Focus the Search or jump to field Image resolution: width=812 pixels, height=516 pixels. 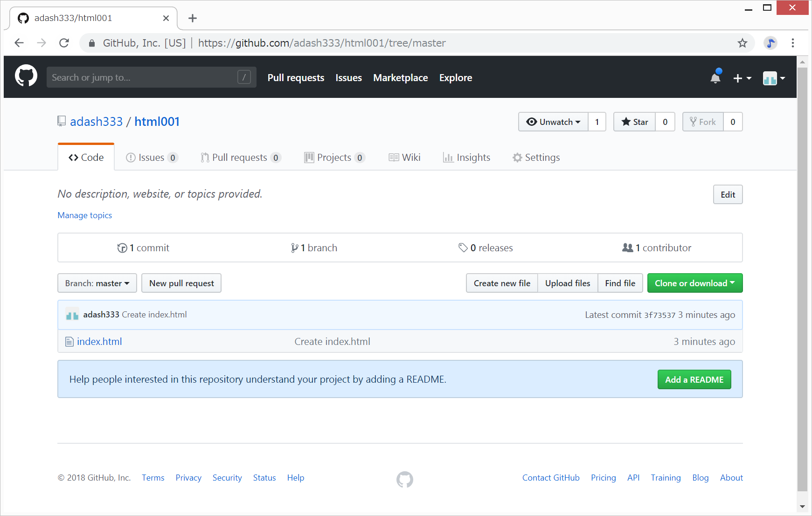pyautogui.click(x=151, y=77)
